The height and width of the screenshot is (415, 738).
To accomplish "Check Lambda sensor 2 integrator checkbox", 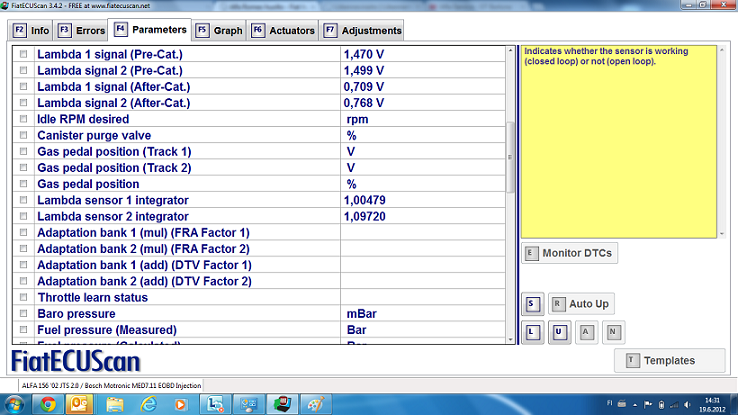I will 24,216.
